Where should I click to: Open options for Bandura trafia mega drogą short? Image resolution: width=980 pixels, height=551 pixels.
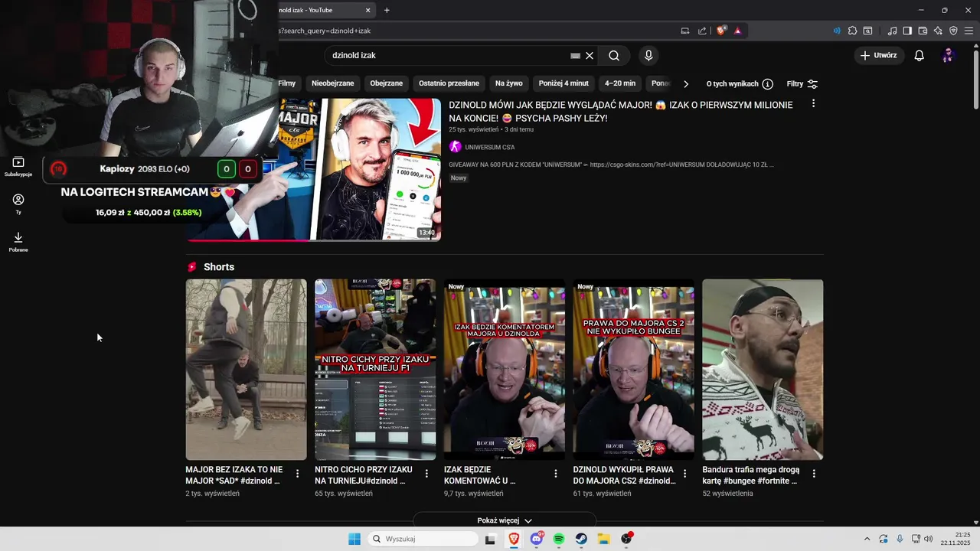pyautogui.click(x=814, y=474)
